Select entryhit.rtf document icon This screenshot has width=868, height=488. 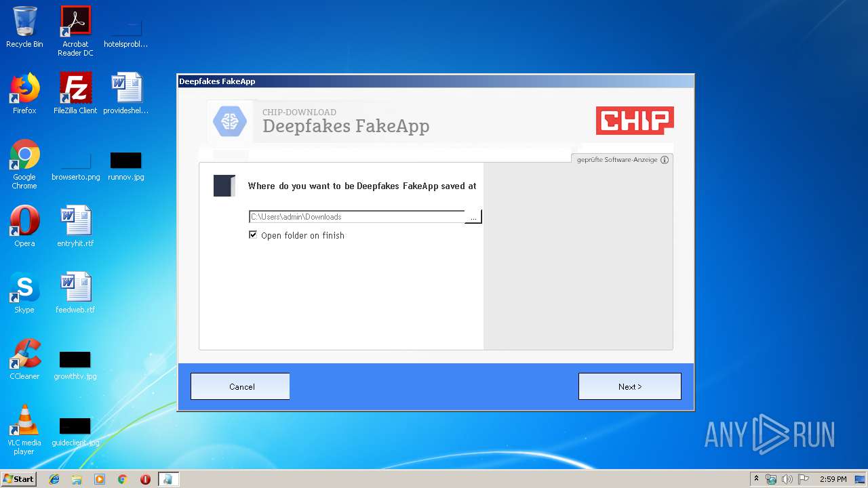point(75,226)
